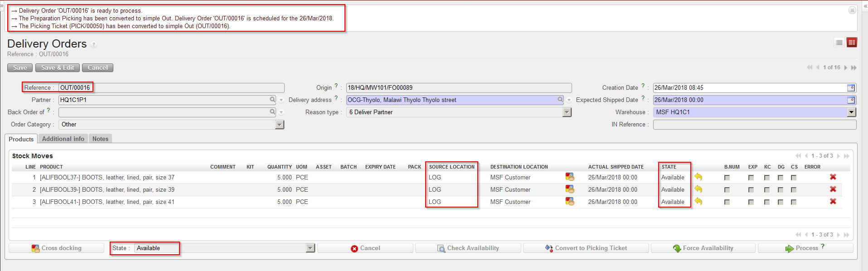This screenshot has height=271, width=868.
Task: Open the Notes tab
Action: coord(100,139)
